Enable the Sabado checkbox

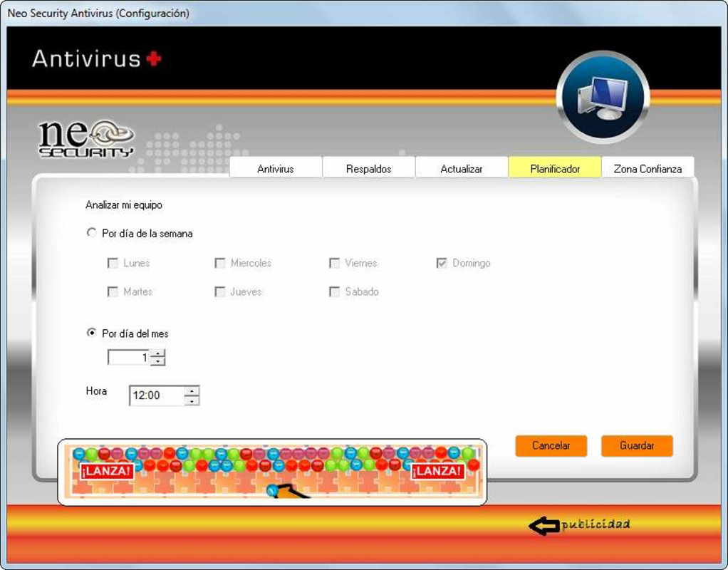[x=334, y=291]
